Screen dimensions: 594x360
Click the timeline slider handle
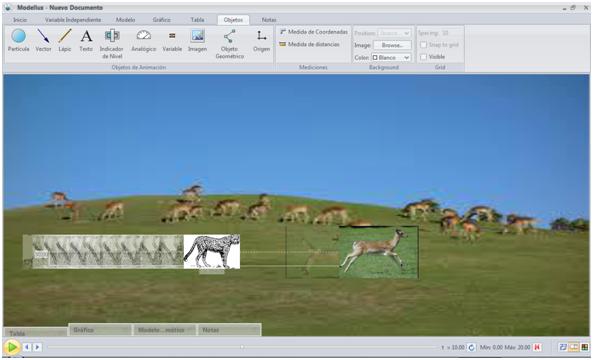[x=242, y=347]
